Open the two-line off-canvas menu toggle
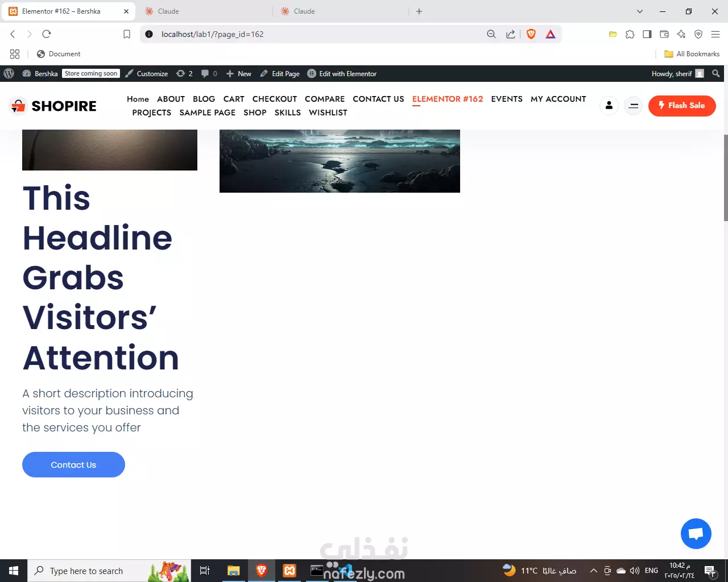The image size is (728, 582). (x=633, y=106)
